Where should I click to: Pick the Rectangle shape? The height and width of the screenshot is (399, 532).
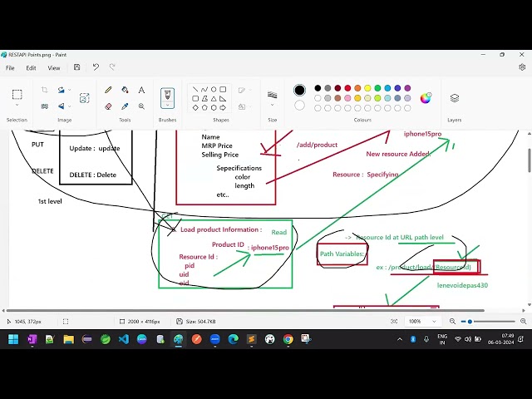coord(223,89)
